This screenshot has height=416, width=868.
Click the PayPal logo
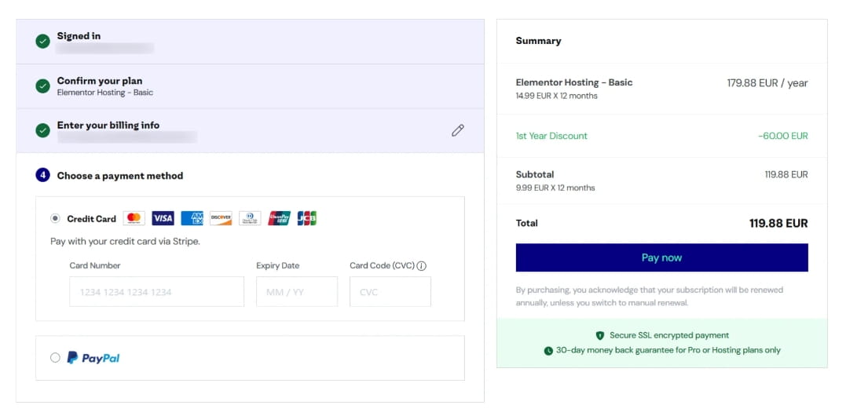pyautogui.click(x=93, y=358)
